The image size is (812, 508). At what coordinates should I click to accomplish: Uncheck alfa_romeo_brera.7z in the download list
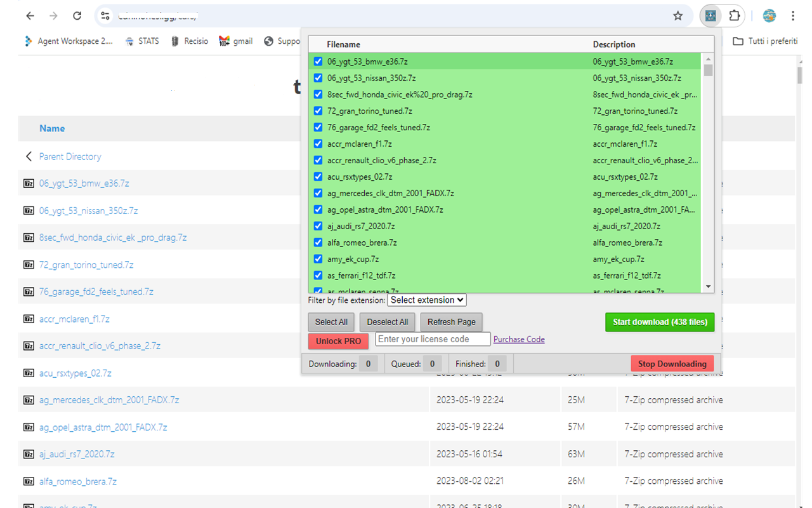(318, 242)
